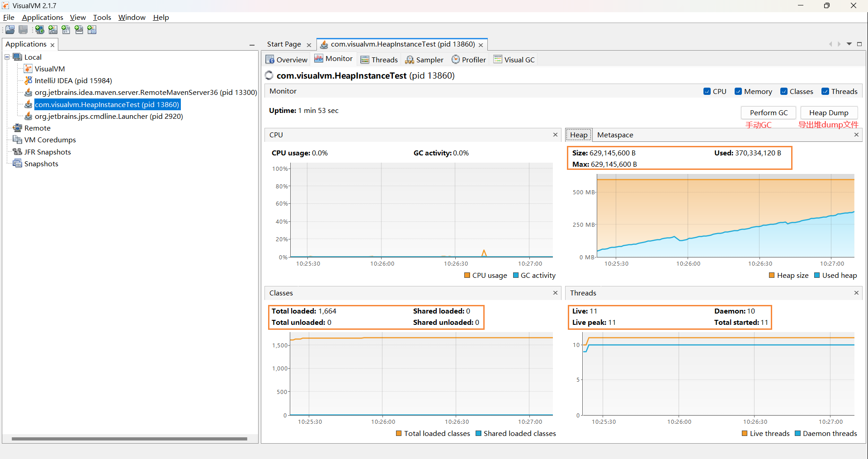Uncheck the CPU monitor checkbox
Screen dimensions: 868x459
click(x=707, y=91)
